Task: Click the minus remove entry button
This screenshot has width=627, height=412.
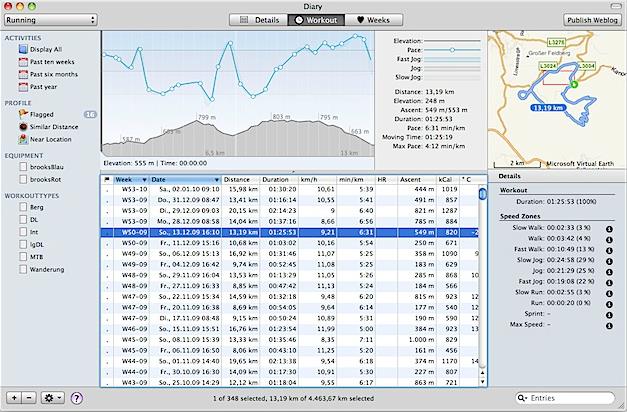Action: click(x=29, y=398)
